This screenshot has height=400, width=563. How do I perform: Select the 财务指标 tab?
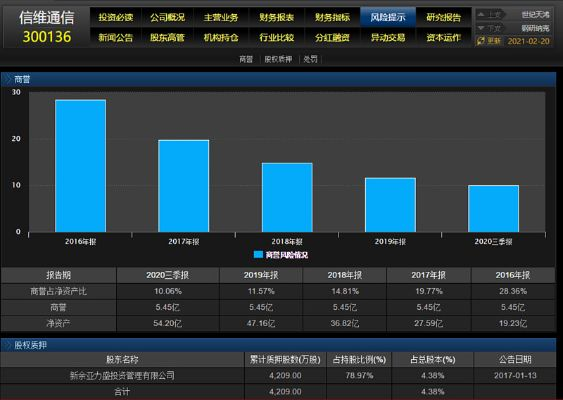pos(332,17)
